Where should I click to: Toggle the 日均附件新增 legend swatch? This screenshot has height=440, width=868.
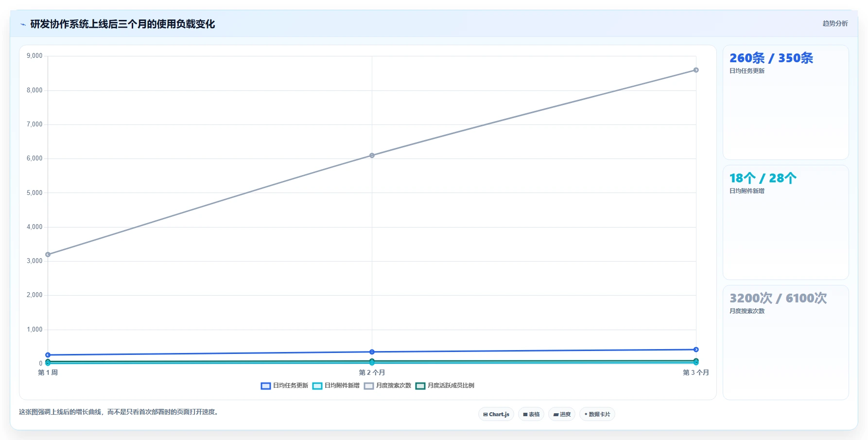(x=317, y=386)
